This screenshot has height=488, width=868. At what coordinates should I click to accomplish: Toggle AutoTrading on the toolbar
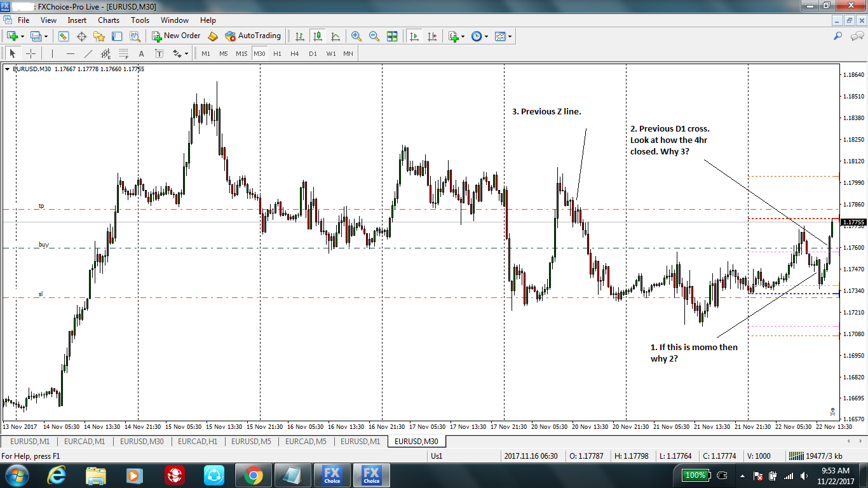(253, 36)
